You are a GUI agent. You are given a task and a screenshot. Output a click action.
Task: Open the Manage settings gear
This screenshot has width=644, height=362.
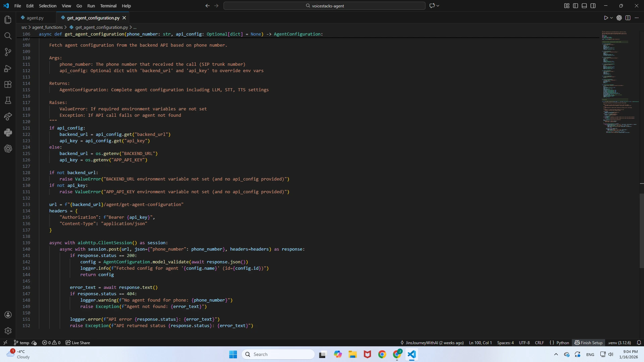[x=8, y=331]
